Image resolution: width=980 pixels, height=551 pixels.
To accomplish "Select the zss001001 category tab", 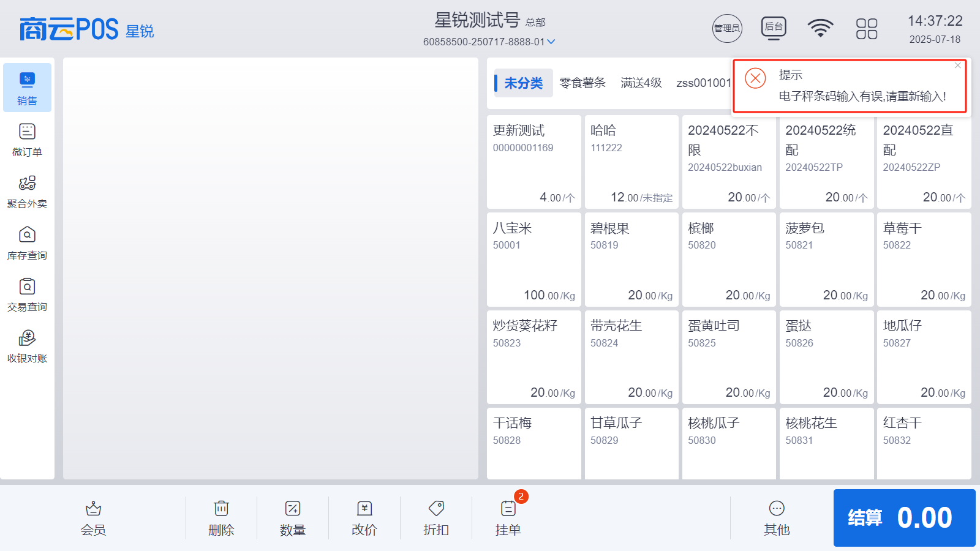I will pos(704,83).
